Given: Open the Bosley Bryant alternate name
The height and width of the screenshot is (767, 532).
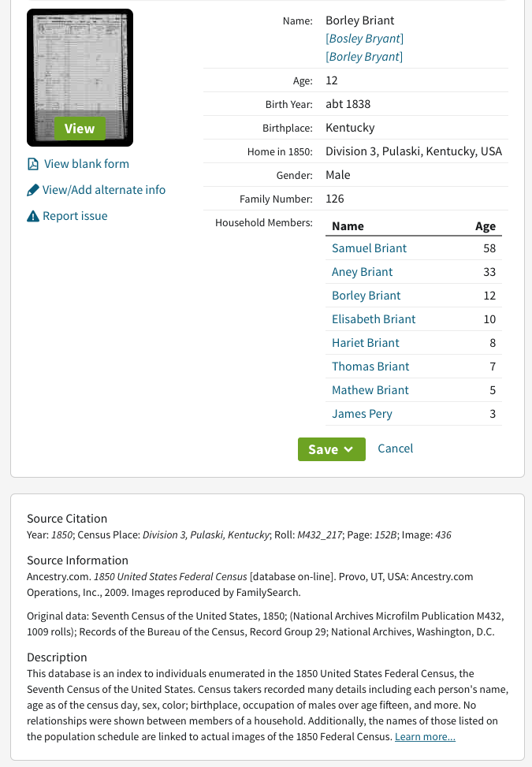Looking at the screenshot, I should click(364, 39).
